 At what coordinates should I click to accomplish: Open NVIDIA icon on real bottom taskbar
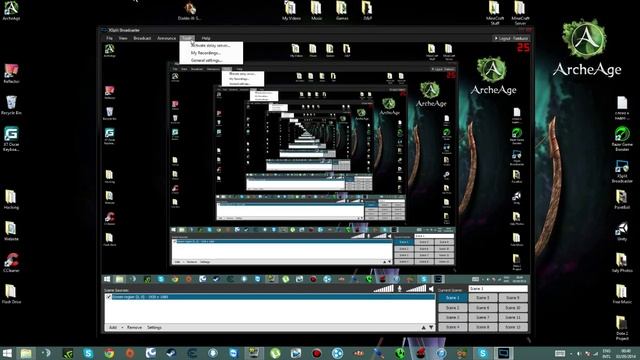tap(68, 353)
